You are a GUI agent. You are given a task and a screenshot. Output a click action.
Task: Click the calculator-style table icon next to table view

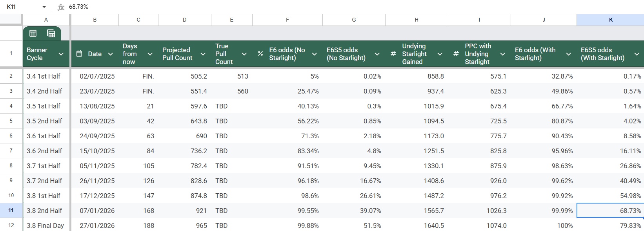click(x=51, y=34)
